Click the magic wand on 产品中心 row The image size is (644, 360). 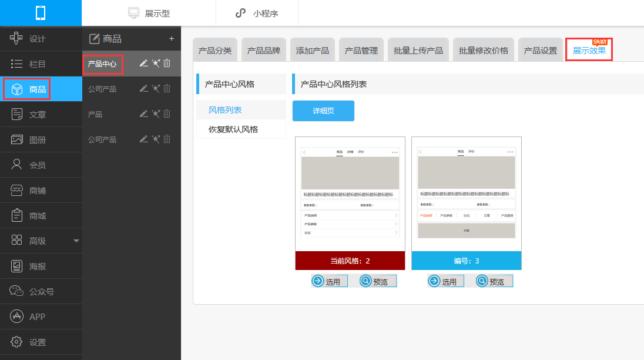tap(156, 64)
